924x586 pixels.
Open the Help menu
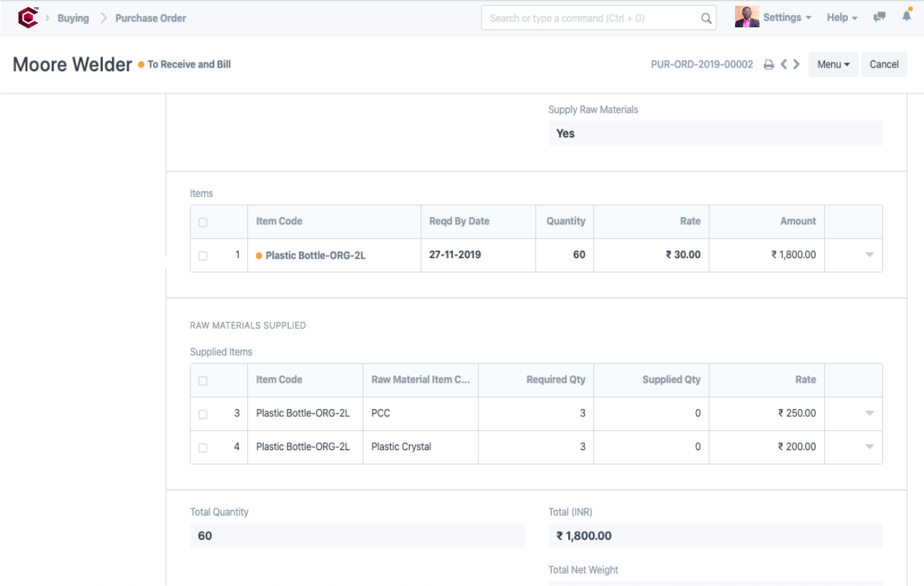coord(836,17)
